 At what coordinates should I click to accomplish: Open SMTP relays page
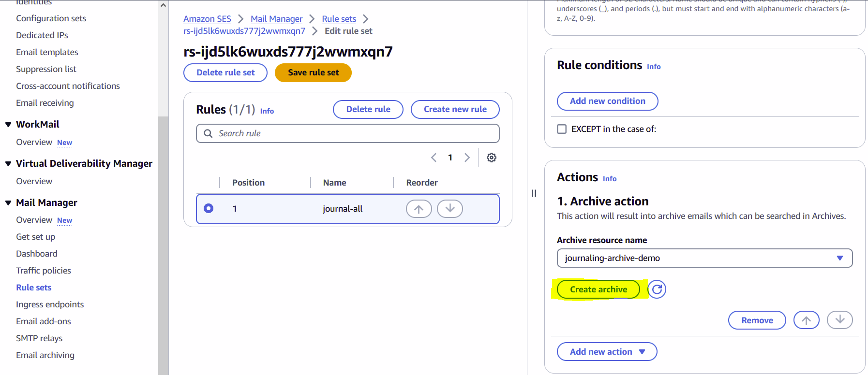click(39, 338)
